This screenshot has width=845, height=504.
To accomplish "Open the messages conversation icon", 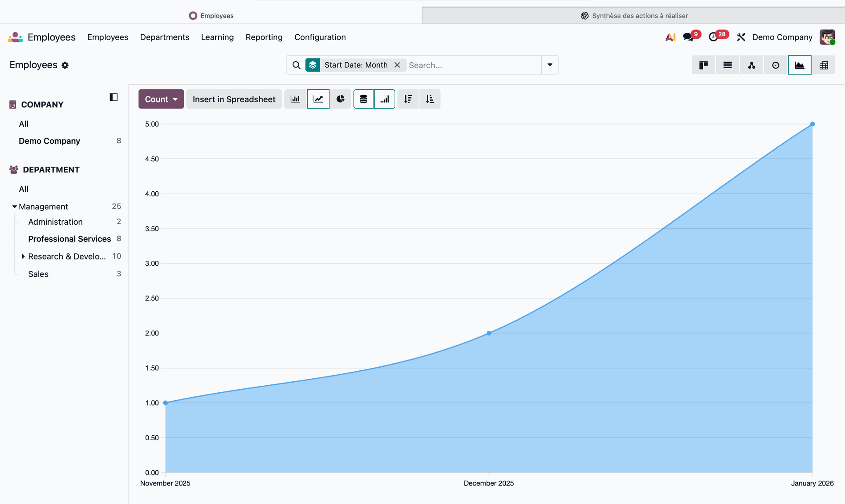I will click(688, 37).
